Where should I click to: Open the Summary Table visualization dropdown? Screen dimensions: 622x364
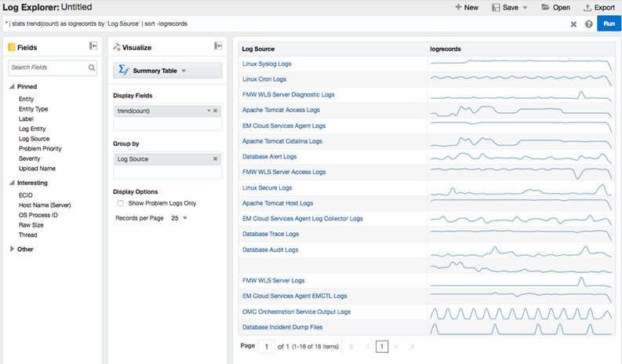coord(168,71)
